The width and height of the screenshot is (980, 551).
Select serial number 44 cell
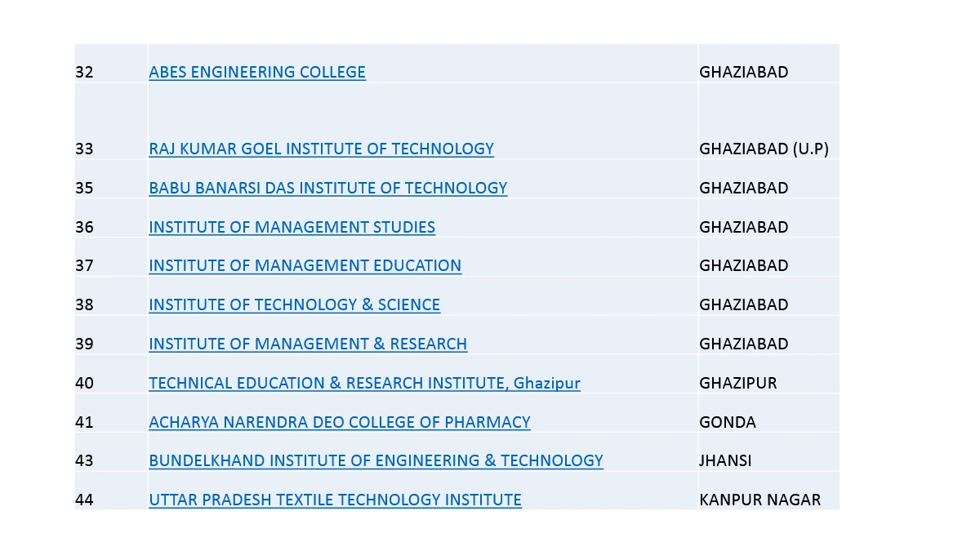(x=85, y=500)
